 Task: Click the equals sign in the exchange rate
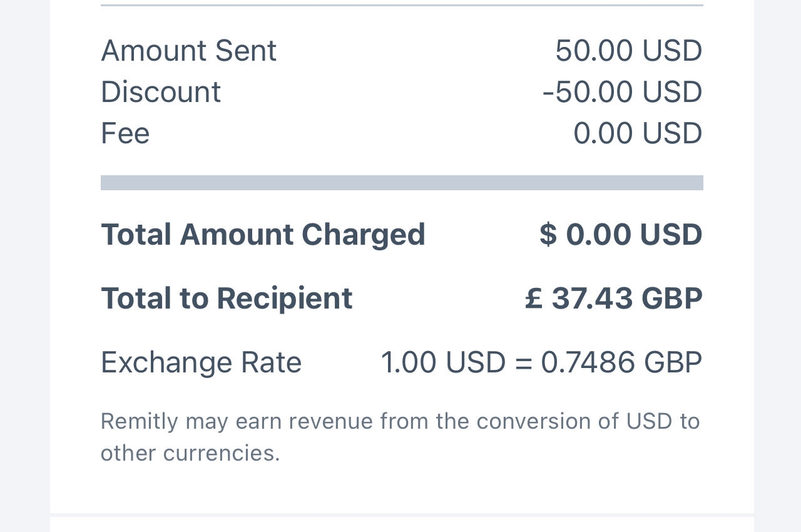coord(523,363)
